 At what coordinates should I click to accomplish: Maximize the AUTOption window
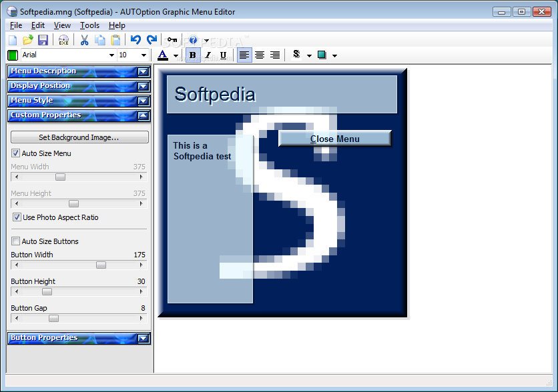click(x=522, y=12)
